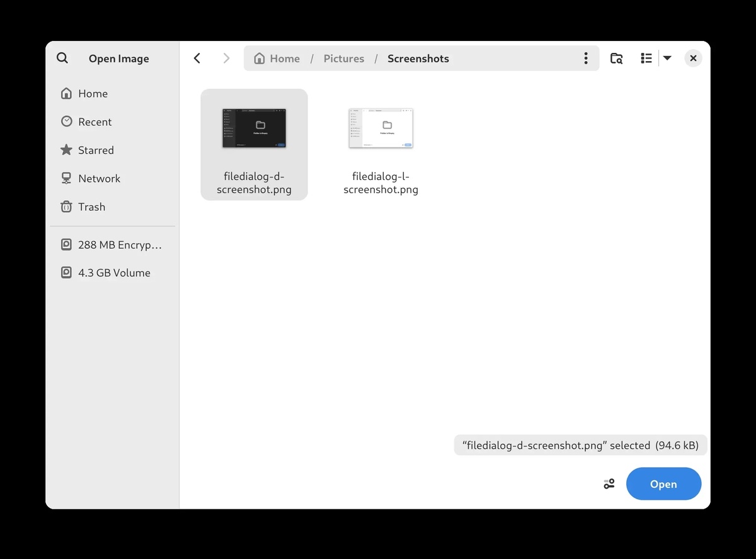Open the Recent files view
The width and height of the screenshot is (756, 559).
coord(95,121)
